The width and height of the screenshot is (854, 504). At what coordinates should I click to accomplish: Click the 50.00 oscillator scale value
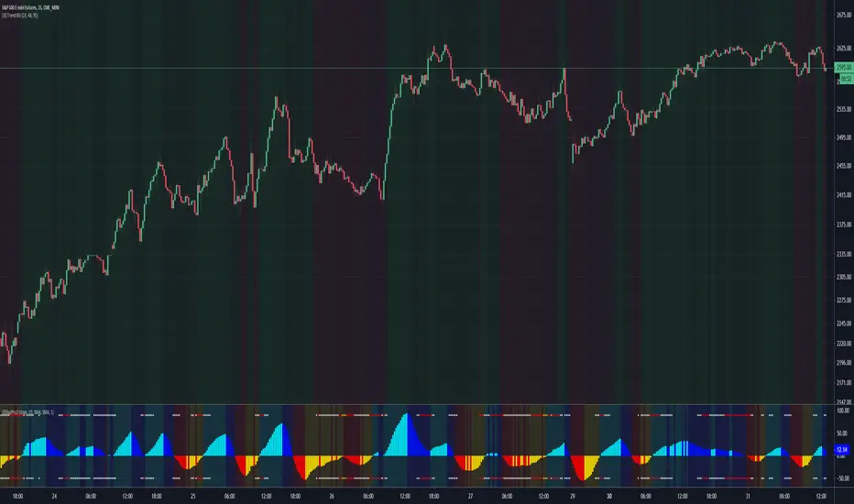(843, 433)
